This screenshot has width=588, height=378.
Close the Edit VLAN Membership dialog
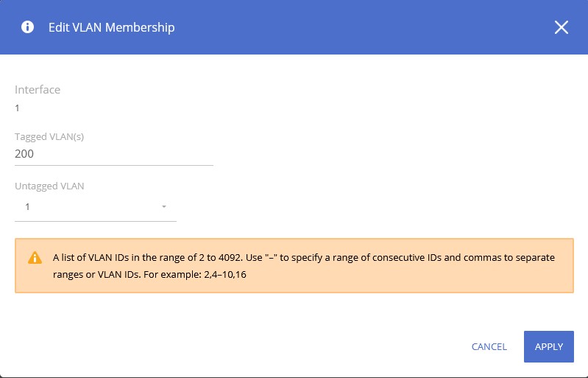pyautogui.click(x=562, y=27)
